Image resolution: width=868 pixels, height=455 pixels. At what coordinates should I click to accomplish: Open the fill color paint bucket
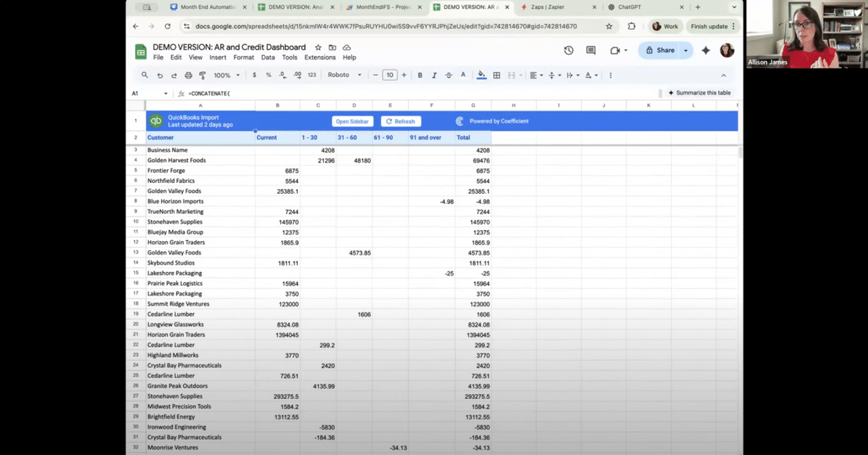click(481, 75)
